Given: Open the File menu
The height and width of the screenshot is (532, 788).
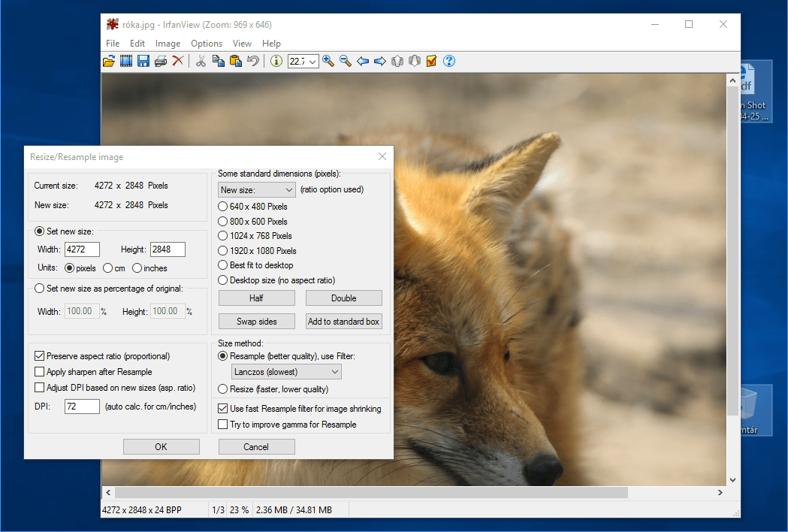Looking at the screenshot, I should point(113,44).
